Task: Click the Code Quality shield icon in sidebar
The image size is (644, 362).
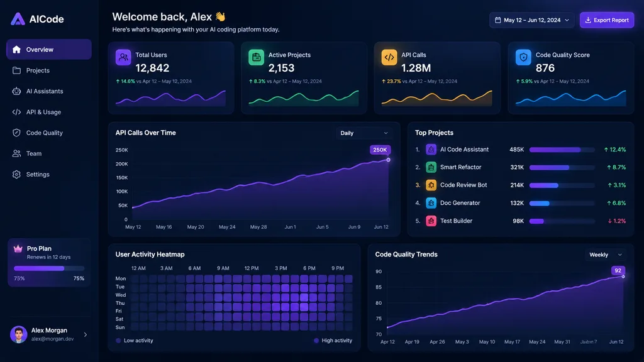Action: pos(16,133)
